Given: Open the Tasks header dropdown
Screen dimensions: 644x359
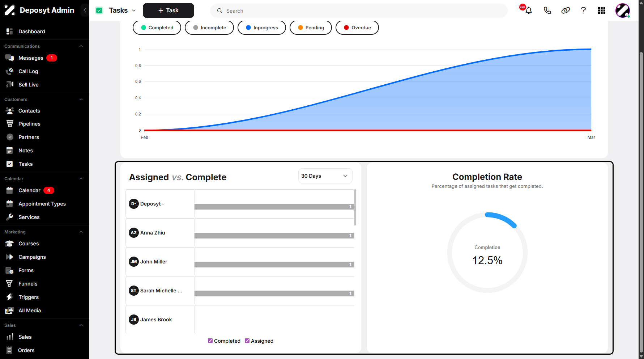Looking at the screenshot, I should 134,10.
